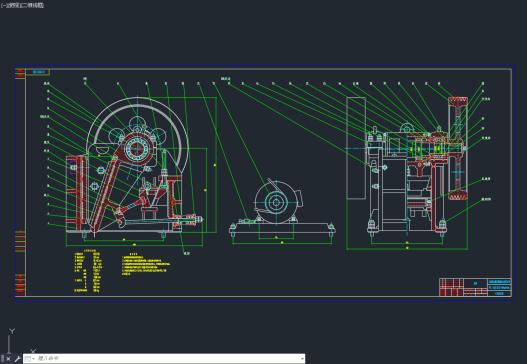The height and width of the screenshot is (364, 527).
Task: Open the 2D wireframe visual style label
Action: click(x=31, y=5)
